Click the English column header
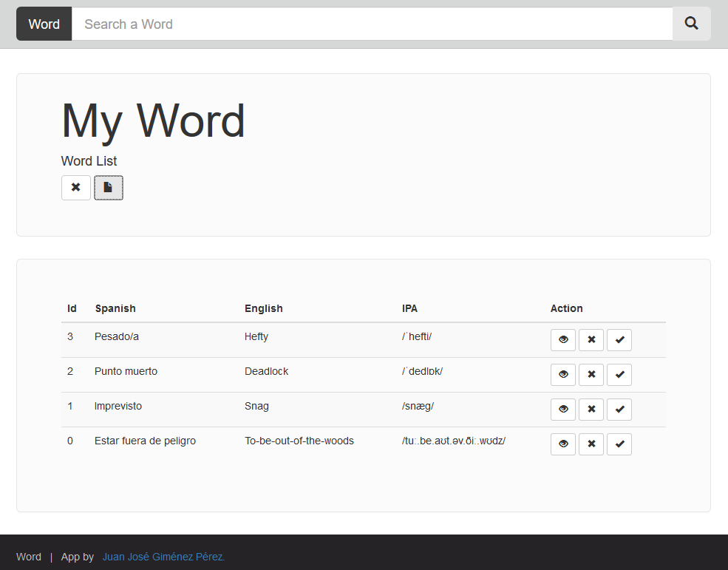This screenshot has width=728, height=570. (x=264, y=308)
